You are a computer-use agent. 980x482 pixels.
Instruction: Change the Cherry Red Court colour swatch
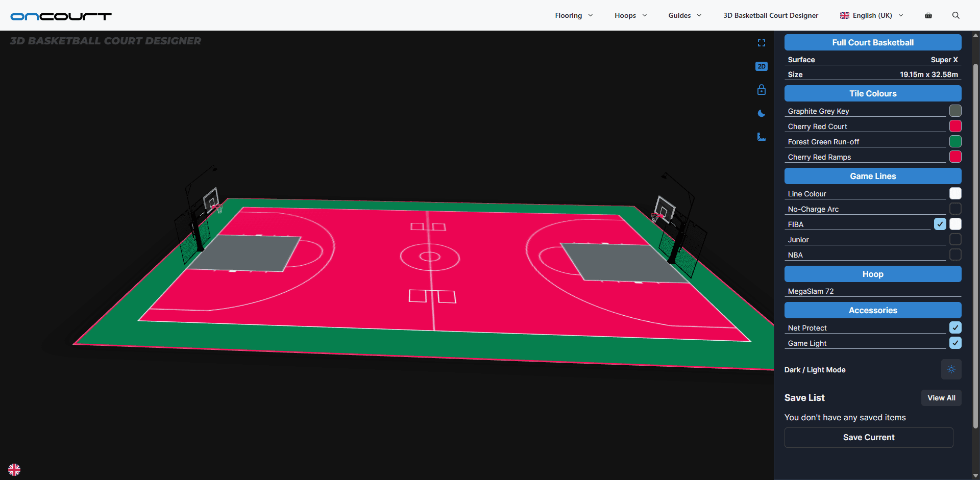pyautogui.click(x=955, y=126)
